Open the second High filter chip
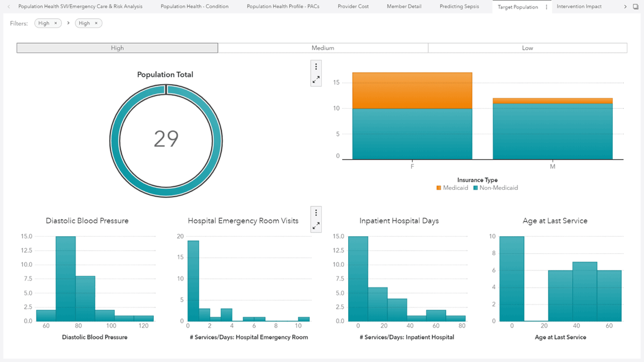The height and width of the screenshot is (362, 644). click(x=86, y=23)
